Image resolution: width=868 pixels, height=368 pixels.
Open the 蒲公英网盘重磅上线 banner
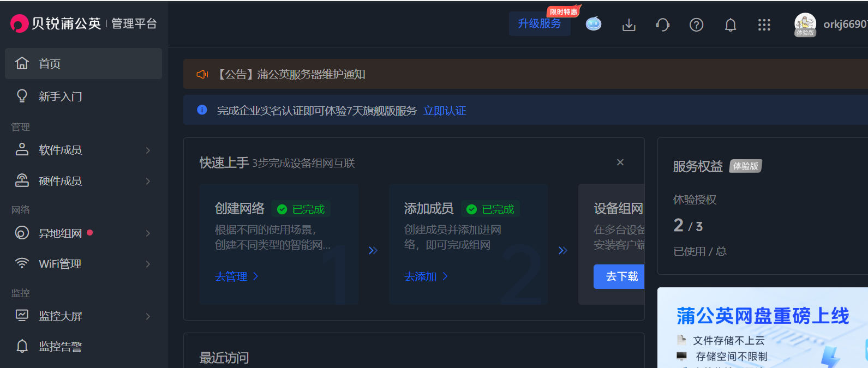[x=763, y=328]
